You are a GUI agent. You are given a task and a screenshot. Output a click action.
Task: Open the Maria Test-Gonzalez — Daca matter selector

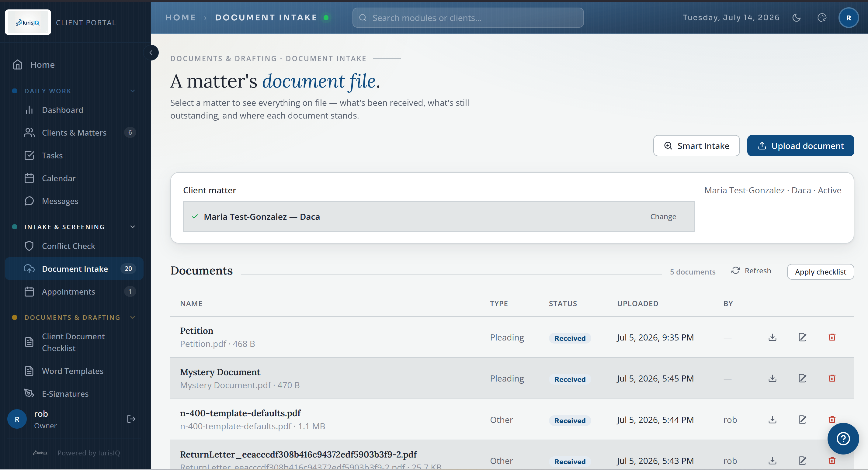(438, 217)
